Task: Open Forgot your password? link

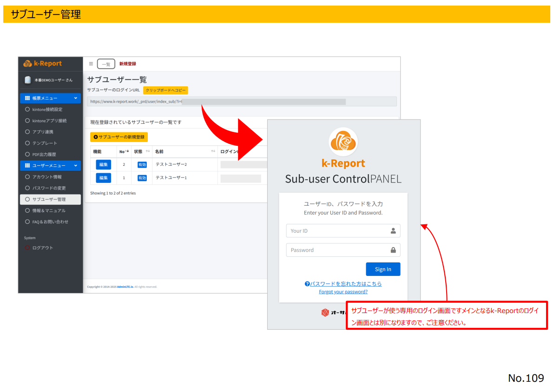Action: pos(343,292)
